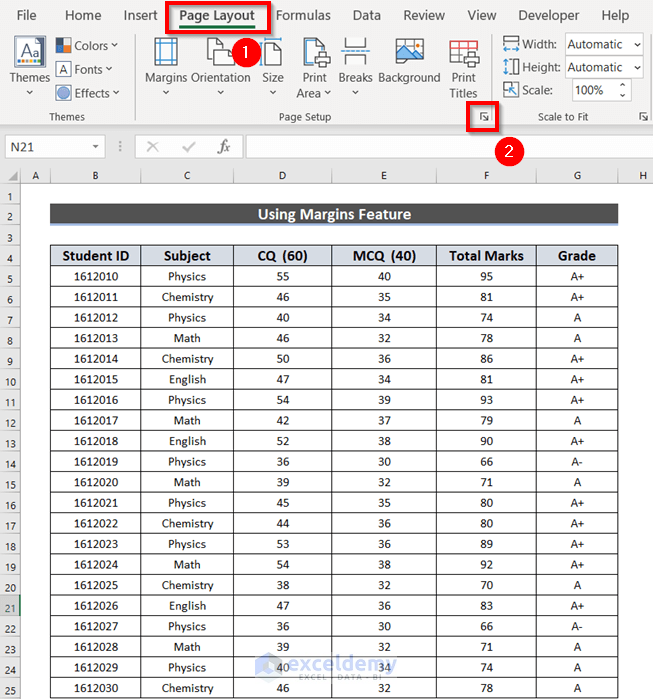Click the paper Size icon
653x699 pixels.
[272, 52]
